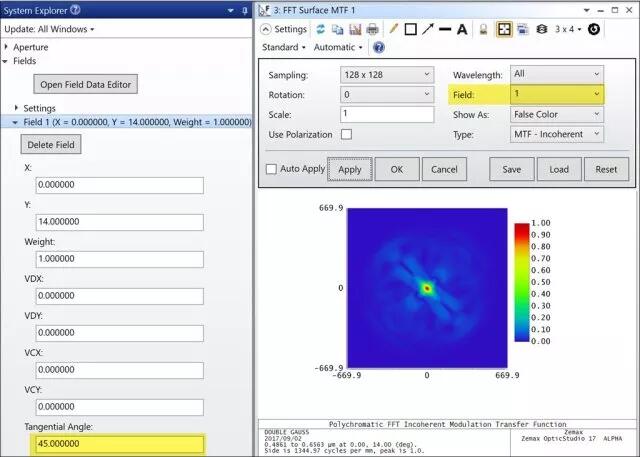Open the Update: All Windows menu

point(49,29)
